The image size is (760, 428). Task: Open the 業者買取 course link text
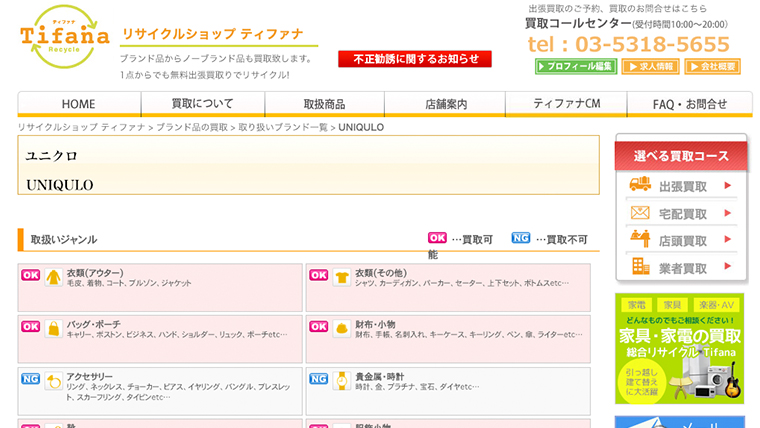(682, 268)
